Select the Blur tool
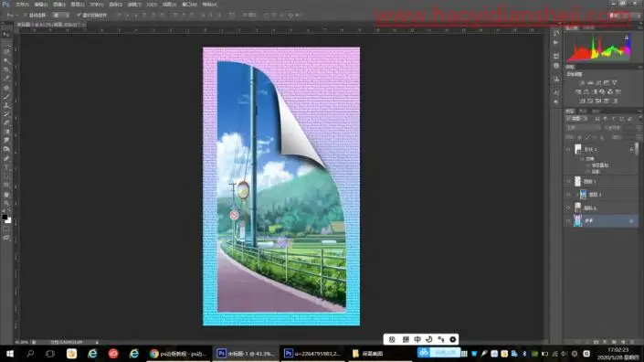The image size is (644, 362). (x=6, y=141)
